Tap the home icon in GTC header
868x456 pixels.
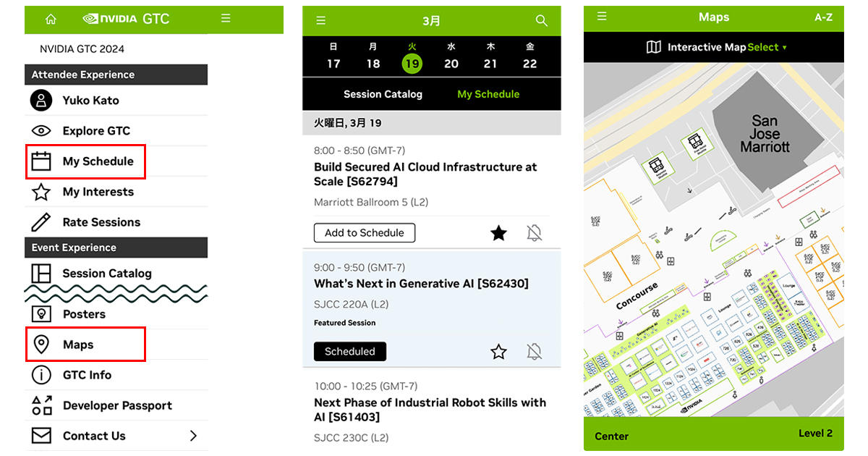(51, 20)
